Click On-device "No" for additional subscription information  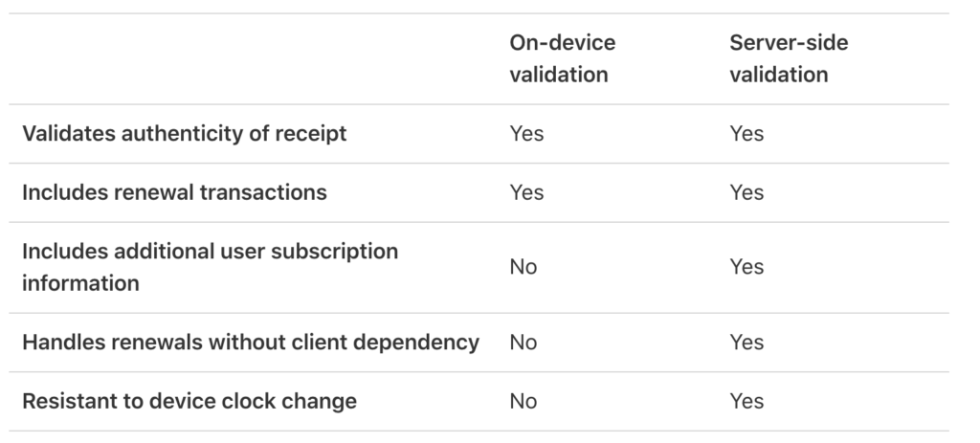pos(523,267)
